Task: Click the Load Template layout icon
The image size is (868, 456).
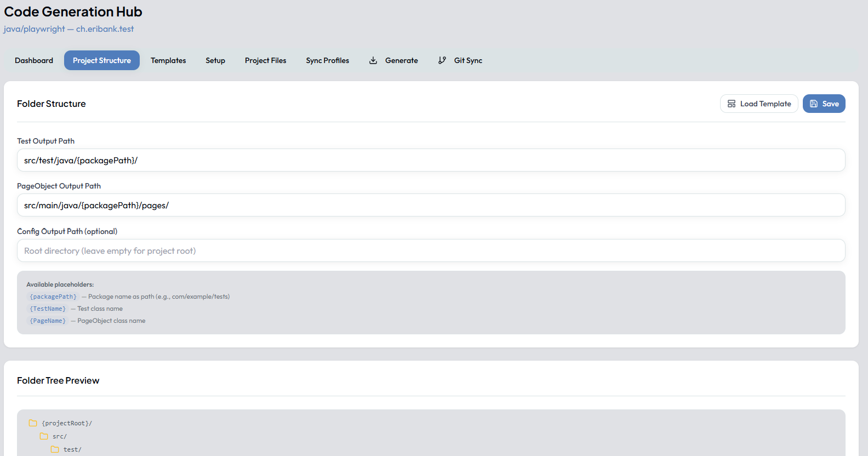Action: pyautogui.click(x=732, y=104)
